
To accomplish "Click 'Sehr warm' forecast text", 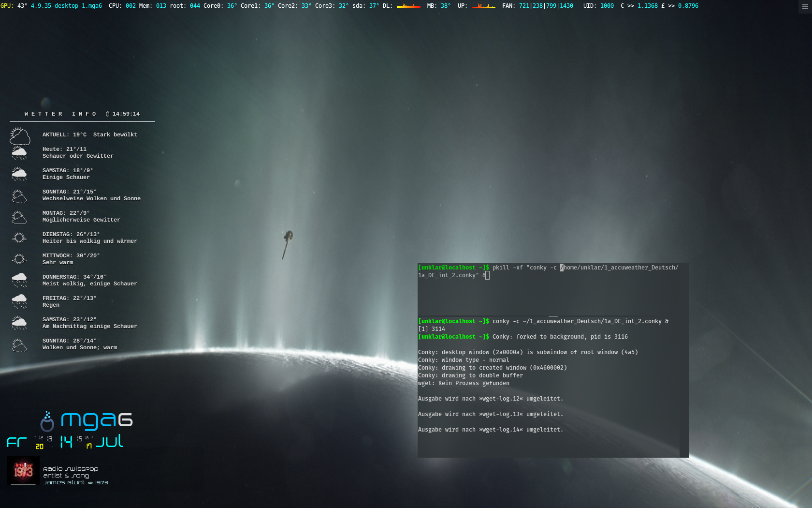I will [58, 262].
